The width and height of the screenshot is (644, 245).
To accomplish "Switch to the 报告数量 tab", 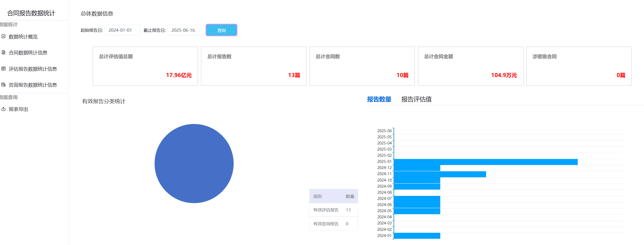I will tap(379, 99).
